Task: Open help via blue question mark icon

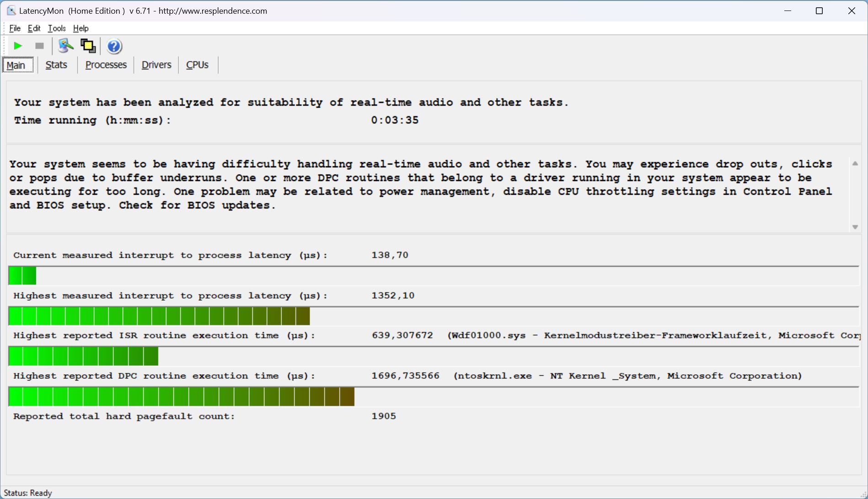Action: click(x=114, y=46)
